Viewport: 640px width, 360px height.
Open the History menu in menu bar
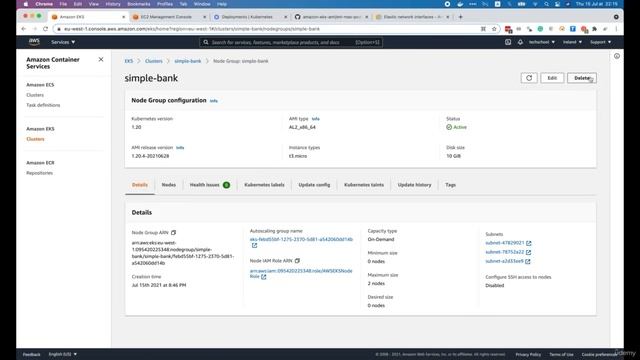[113, 4]
